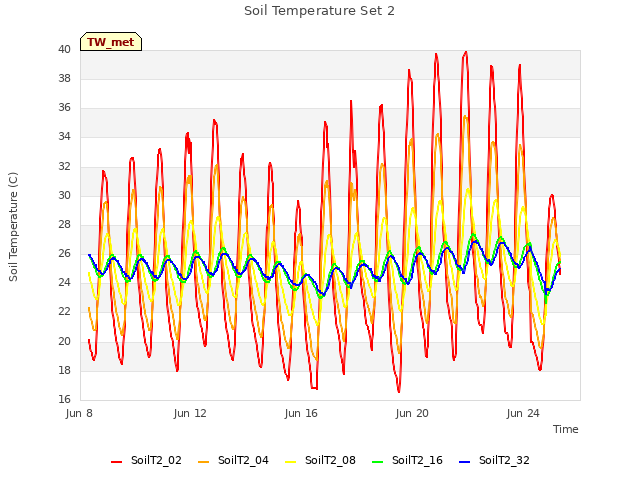Select the chart title Soil Temperature Set 2
The height and width of the screenshot is (480, 640).
[x=320, y=11]
